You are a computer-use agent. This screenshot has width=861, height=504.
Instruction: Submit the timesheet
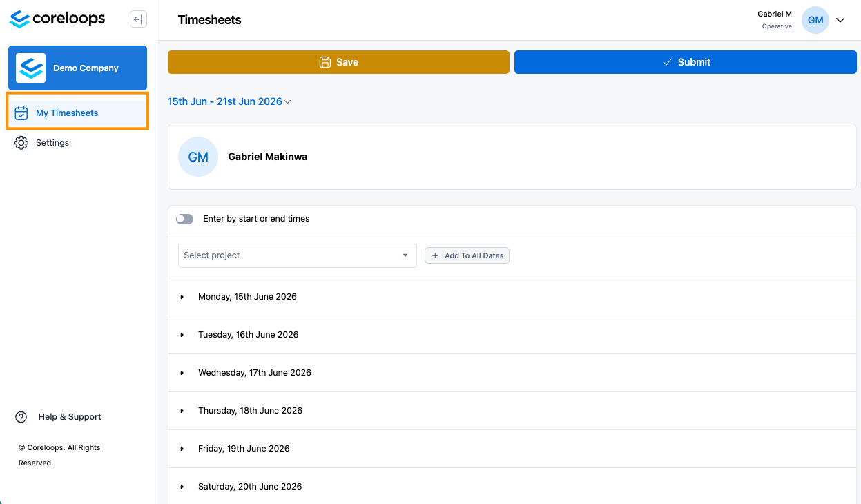pos(686,62)
